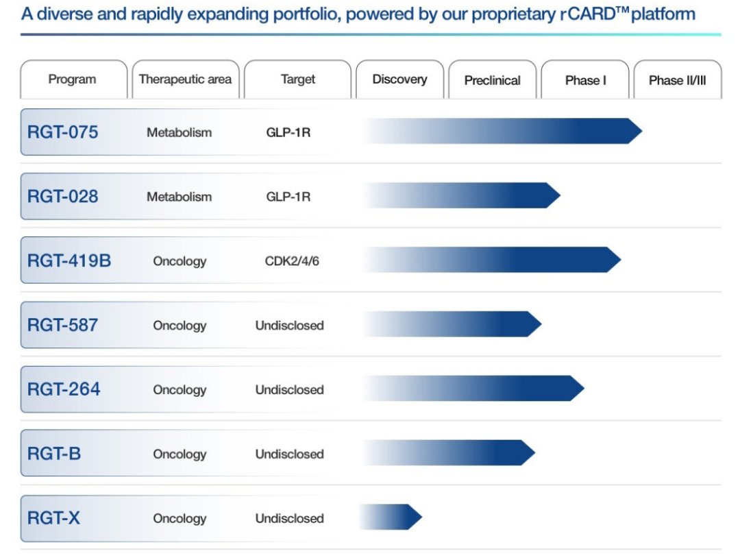
Task: Select the Preclinical stage header
Action: click(492, 80)
